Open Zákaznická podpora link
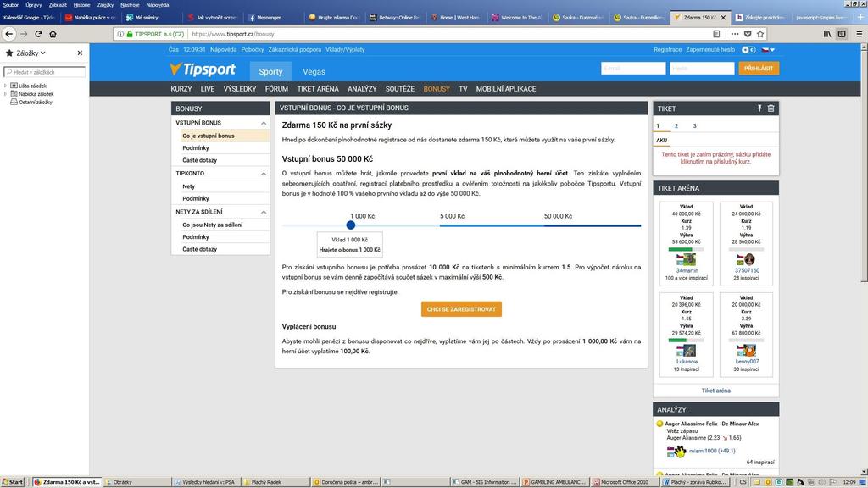The height and width of the screenshot is (488, 868). (294, 50)
